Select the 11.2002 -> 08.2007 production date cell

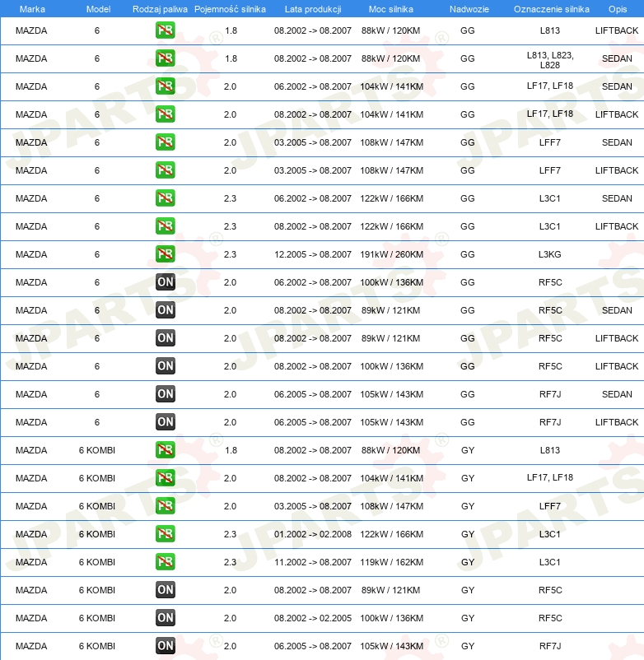coord(312,562)
